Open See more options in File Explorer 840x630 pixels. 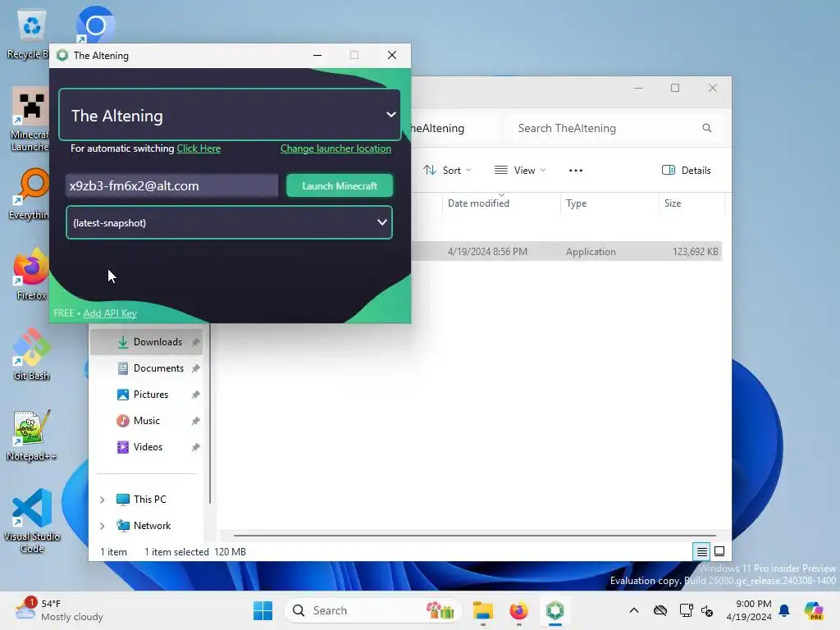575,171
